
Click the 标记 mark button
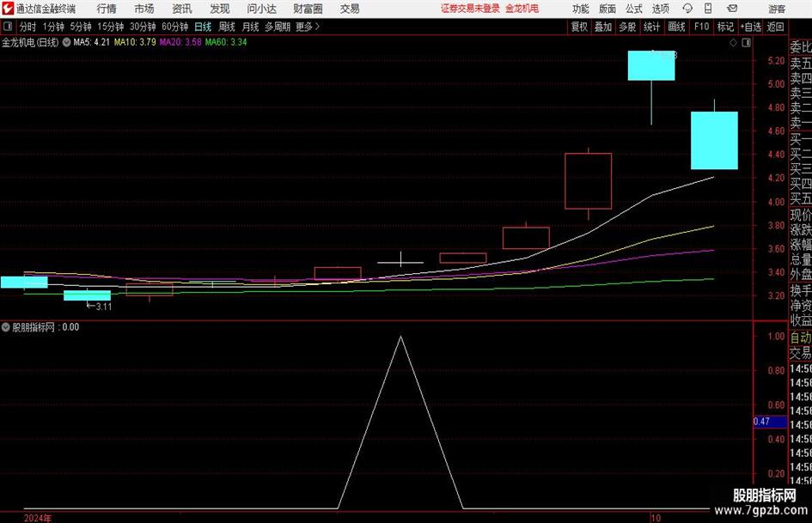725,27
